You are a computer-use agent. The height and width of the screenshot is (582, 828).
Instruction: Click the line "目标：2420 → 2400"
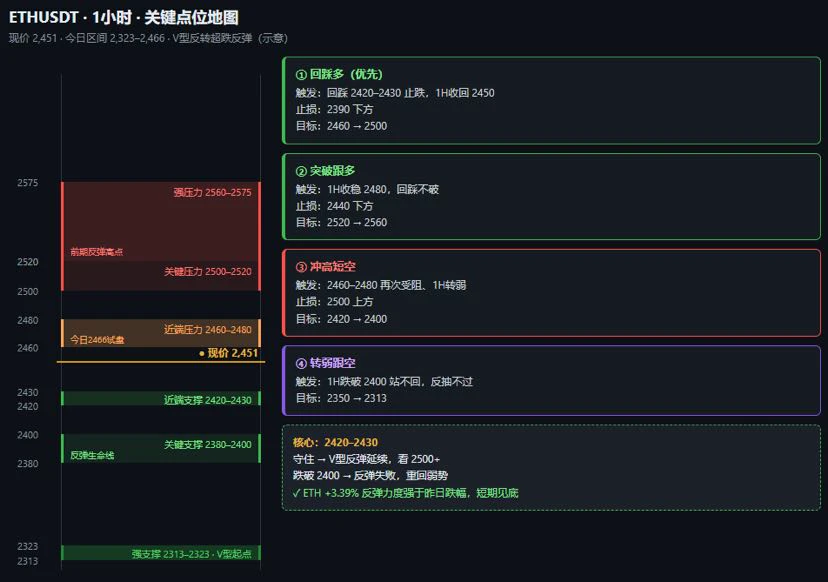[x=341, y=319]
